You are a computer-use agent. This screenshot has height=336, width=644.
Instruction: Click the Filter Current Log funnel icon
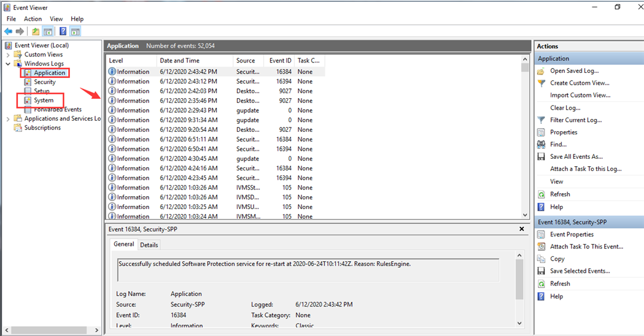pyautogui.click(x=541, y=120)
